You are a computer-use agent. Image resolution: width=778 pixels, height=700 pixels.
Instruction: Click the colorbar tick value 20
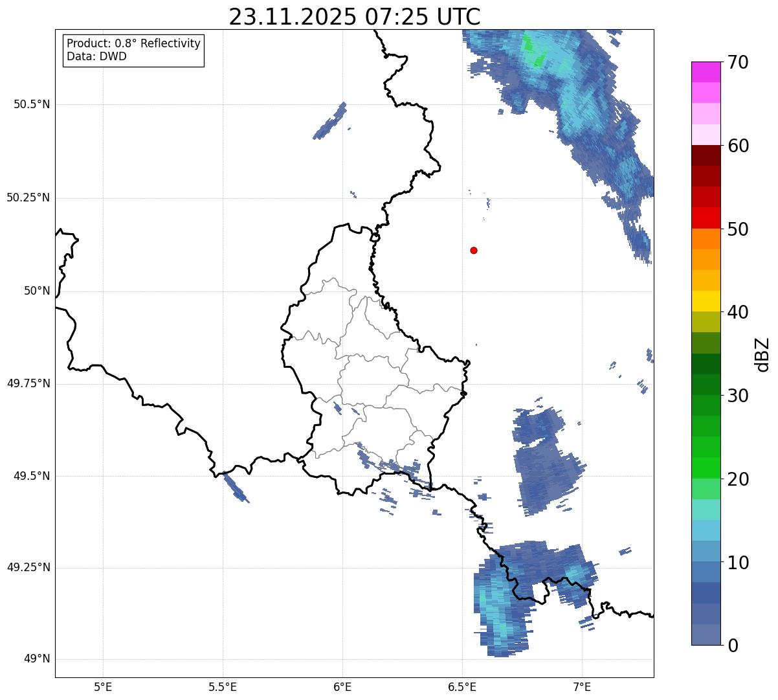pyautogui.click(x=738, y=479)
